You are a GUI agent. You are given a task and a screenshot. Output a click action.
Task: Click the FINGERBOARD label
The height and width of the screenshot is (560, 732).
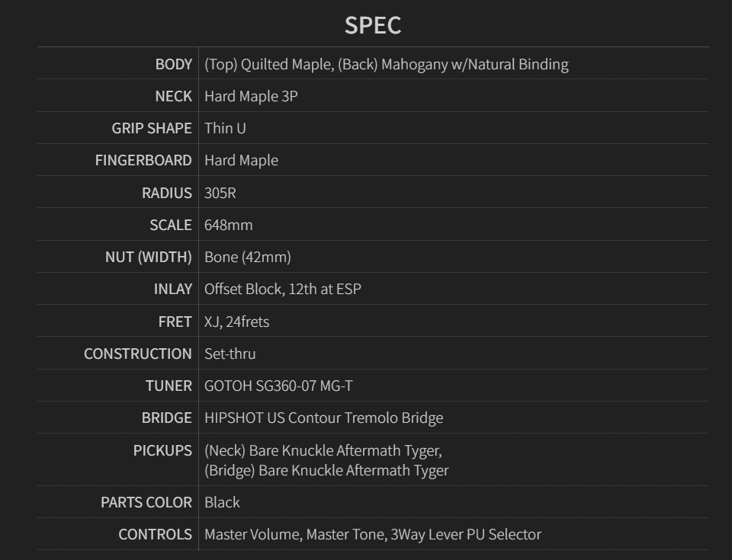click(143, 160)
